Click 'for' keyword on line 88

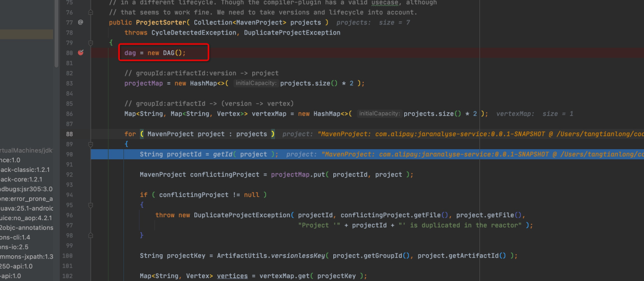pos(130,134)
